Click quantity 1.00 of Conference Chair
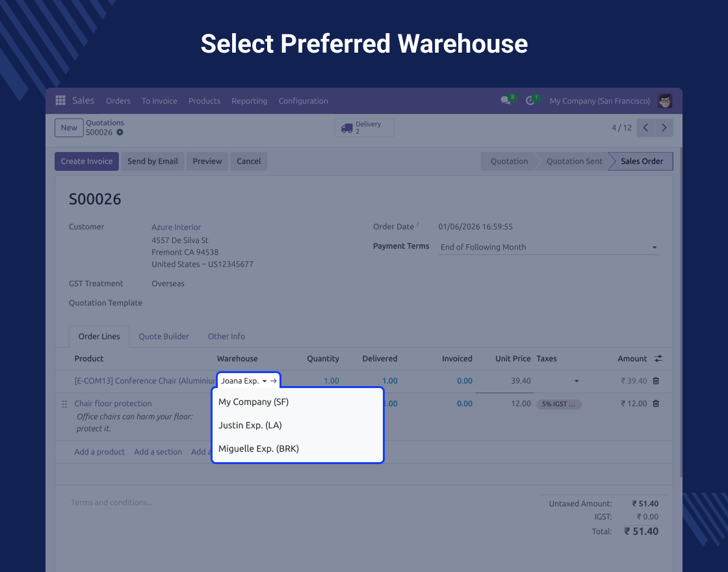728x572 pixels. click(x=331, y=381)
